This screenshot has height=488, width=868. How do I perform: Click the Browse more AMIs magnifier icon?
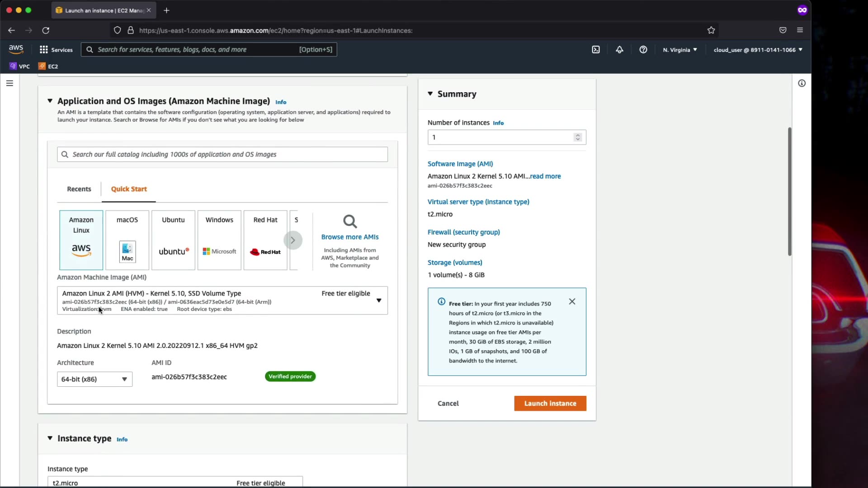pyautogui.click(x=349, y=221)
